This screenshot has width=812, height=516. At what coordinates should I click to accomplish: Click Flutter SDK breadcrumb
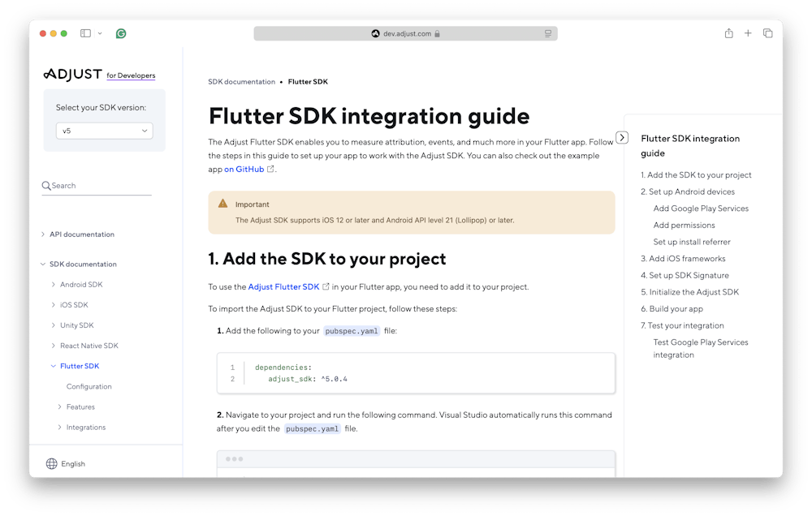click(x=308, y=82)
